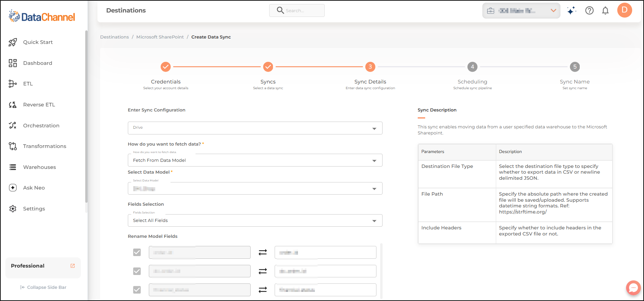Open the help question mark icon
The image size is (644, 301).
[590, 11]
